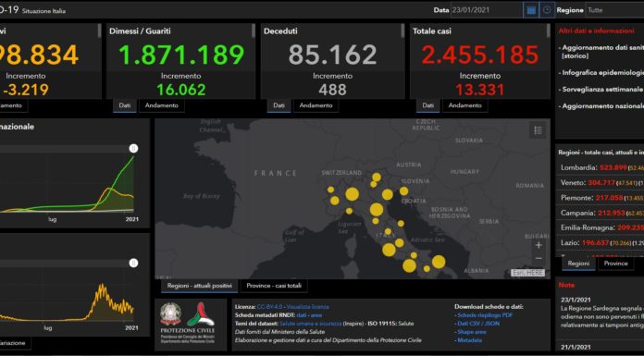The image size is (644, 356).
Task: Click the Deceduti increment 488
Action: coord(332,90)
